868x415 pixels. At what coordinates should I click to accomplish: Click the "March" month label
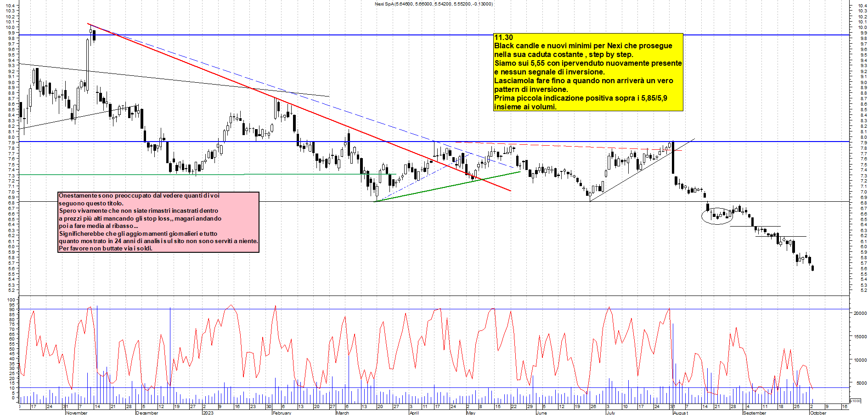pos(343,413)
